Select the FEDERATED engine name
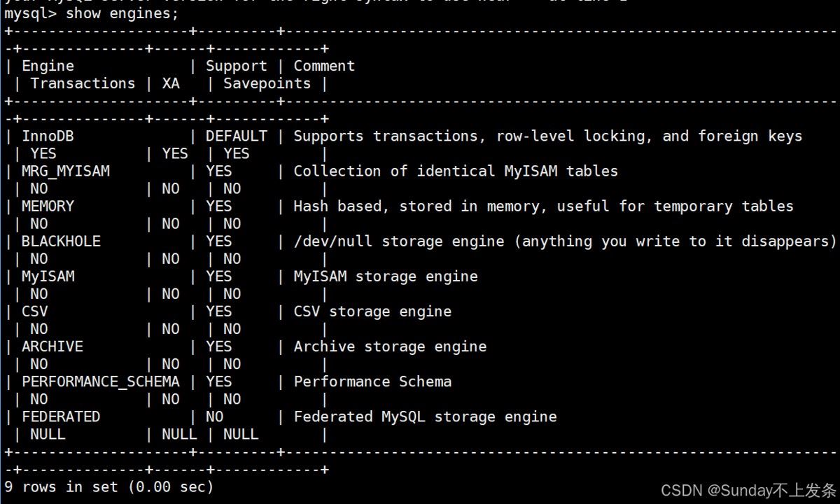The height and width of the screenshot is (504, 840). [61, 416]
